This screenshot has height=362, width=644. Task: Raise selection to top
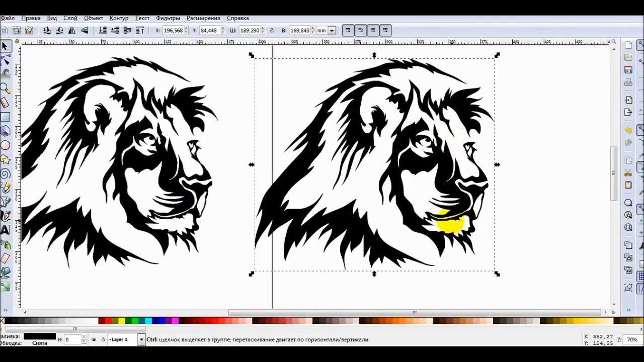pyautogui.click(x=140, y=31)
